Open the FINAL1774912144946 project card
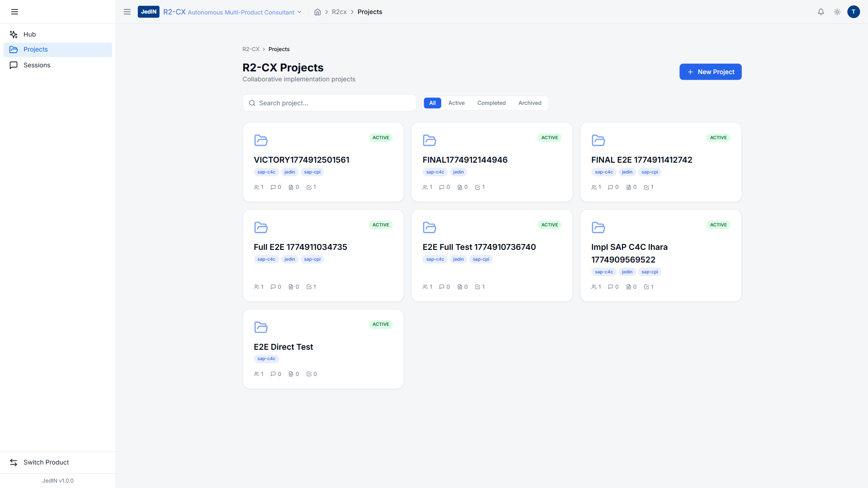 (465, 160)
